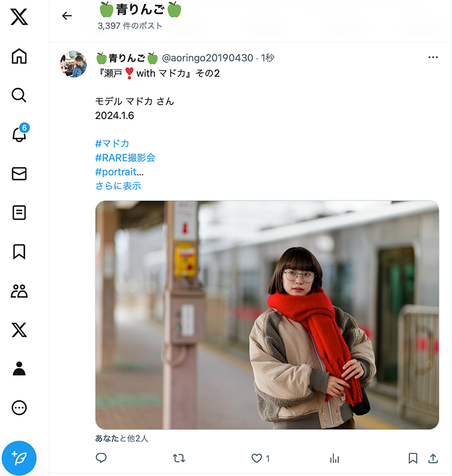
Task: Open hashtag #マドカ link
Action: 112,143
